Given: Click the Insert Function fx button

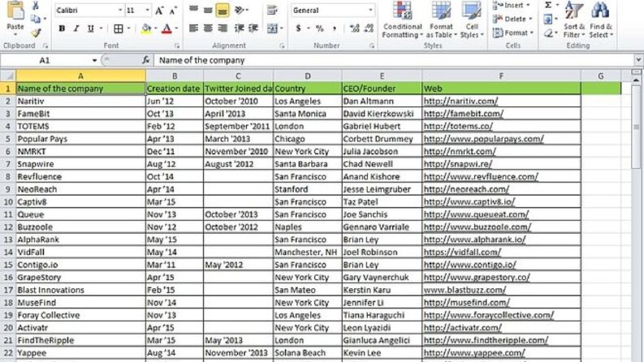Looking at the screenshot, I should (x=146, y=60).
